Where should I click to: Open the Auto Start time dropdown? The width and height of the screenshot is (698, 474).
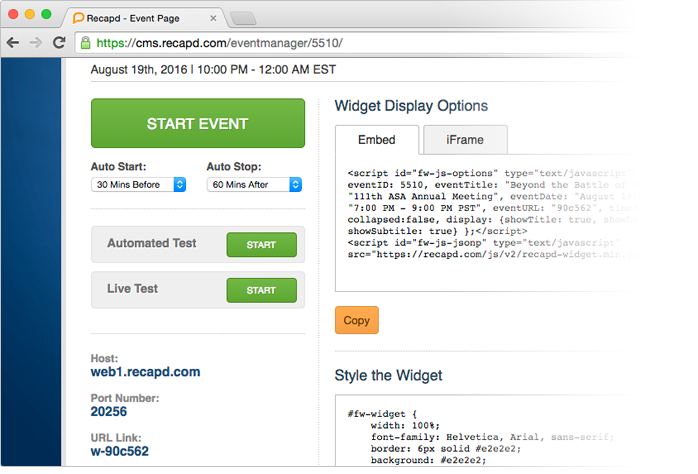pyautogui.click(x=139, y=185)
